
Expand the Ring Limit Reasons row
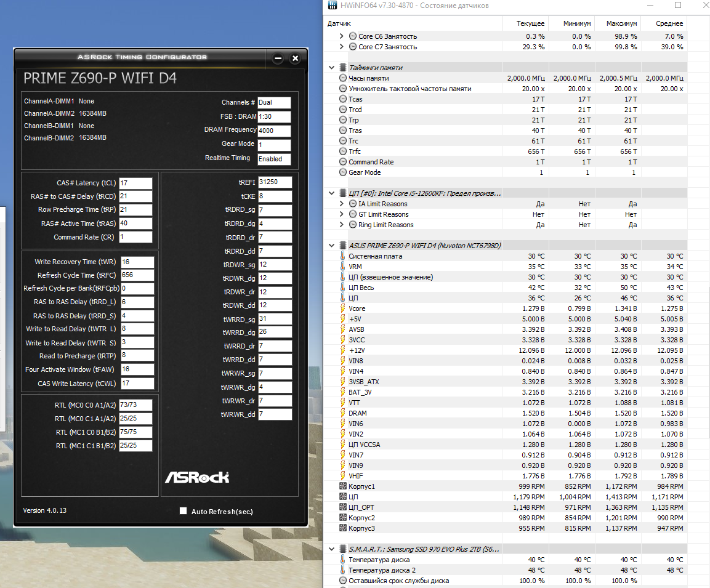click(341, 225)
